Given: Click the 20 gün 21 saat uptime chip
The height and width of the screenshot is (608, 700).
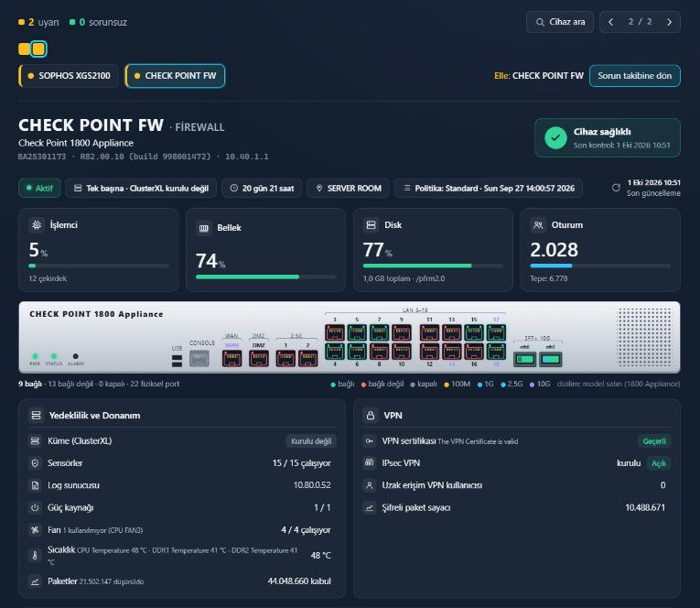Looking at the screenshot, I should pos(262,188).
